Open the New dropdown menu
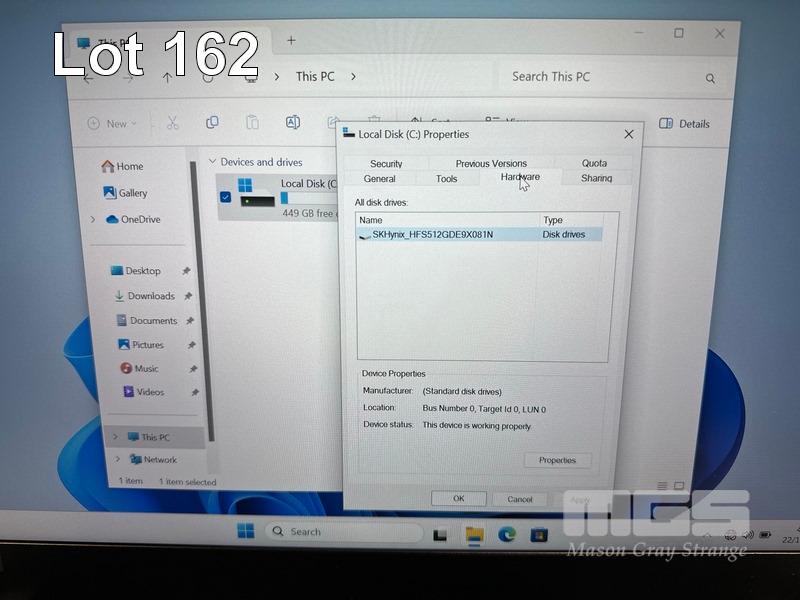 [x=111, y=124]
